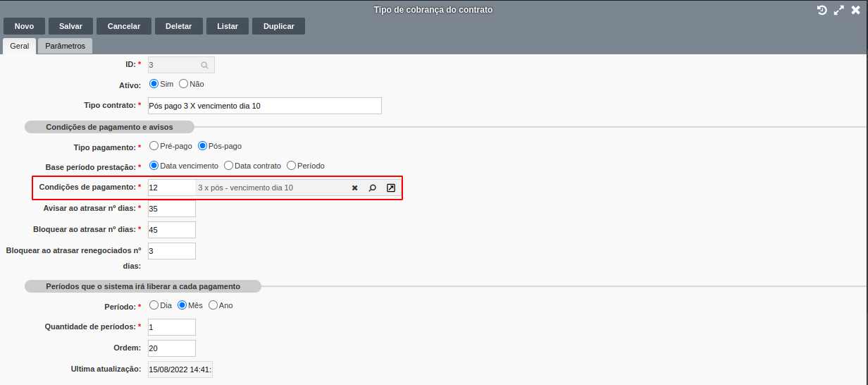Viewport: 868px width, 385px height.
Task: Open Condições de pagamento record in new window
Action: point(391,188)
